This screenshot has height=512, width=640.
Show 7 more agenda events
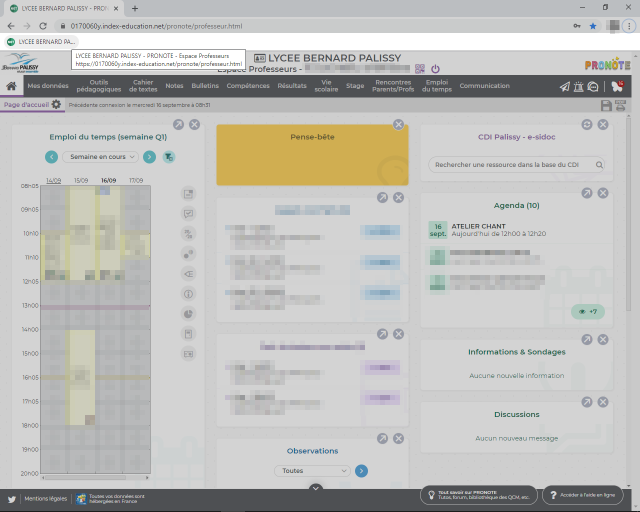click(588, 311)
